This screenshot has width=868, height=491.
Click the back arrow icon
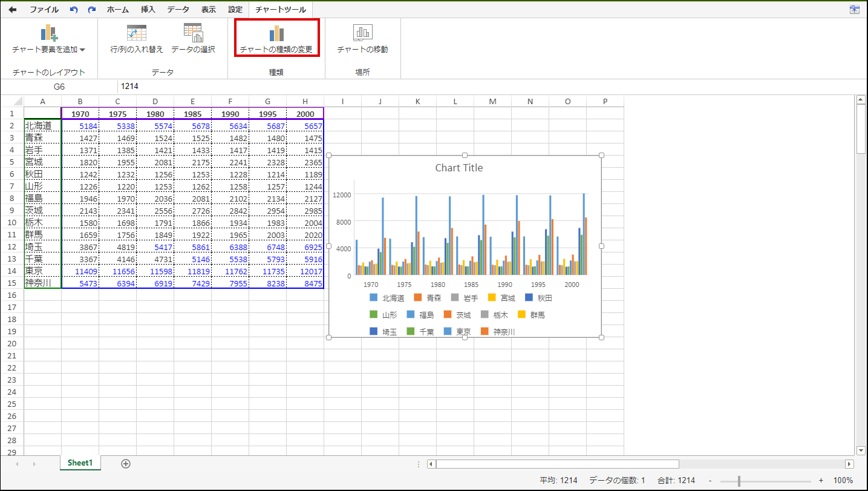12,10
